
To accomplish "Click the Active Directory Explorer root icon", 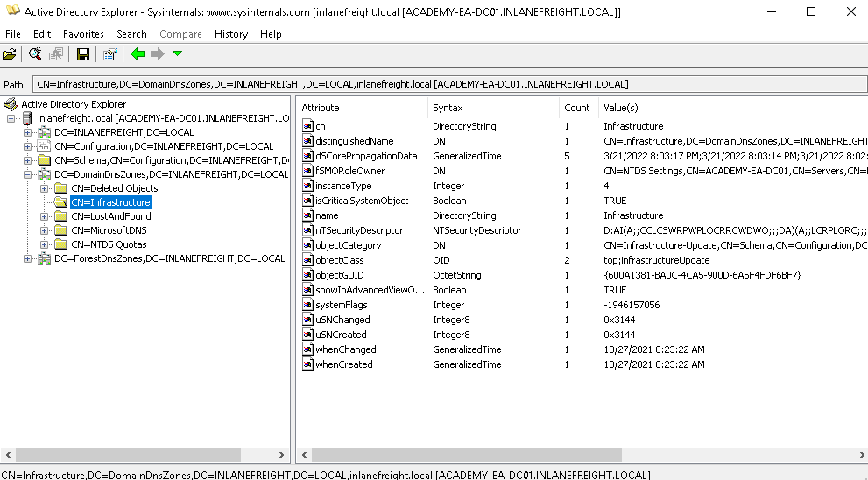I will [x=10, y=104].
